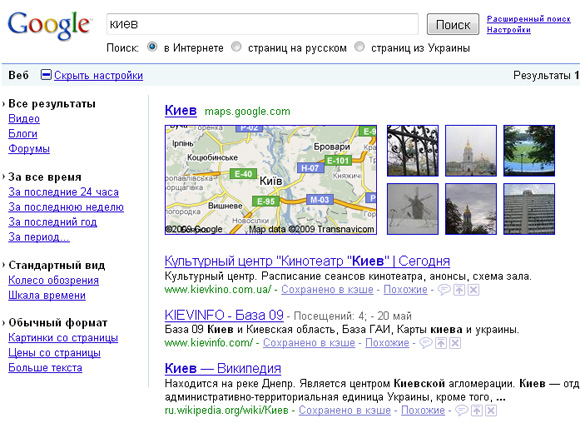Click comment bubble icon for ru.wikipedia.org result
The height and width of the screenshot is (423, 580).
pyautogui.click(x=461, y=410)
